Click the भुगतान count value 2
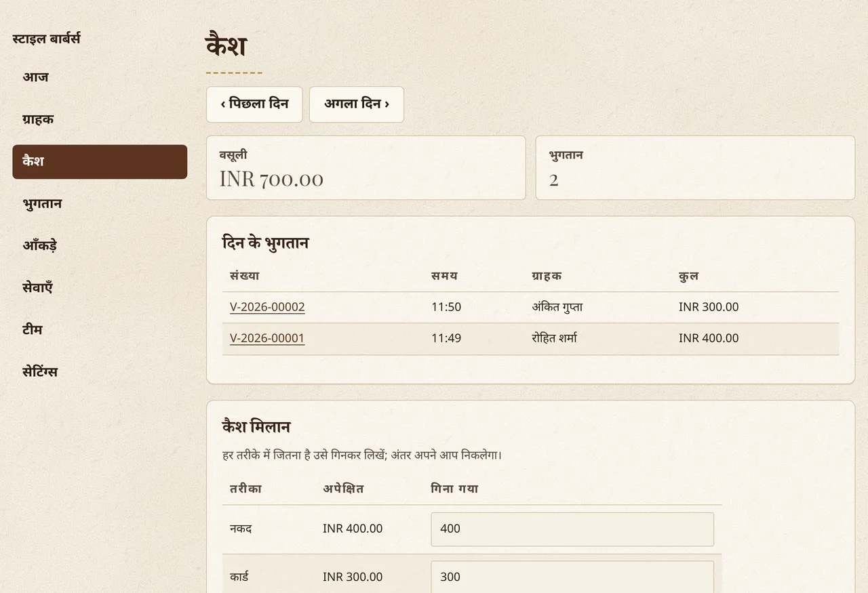The height and width of the screenshot is (593, 868). click(x=554, y=180)
